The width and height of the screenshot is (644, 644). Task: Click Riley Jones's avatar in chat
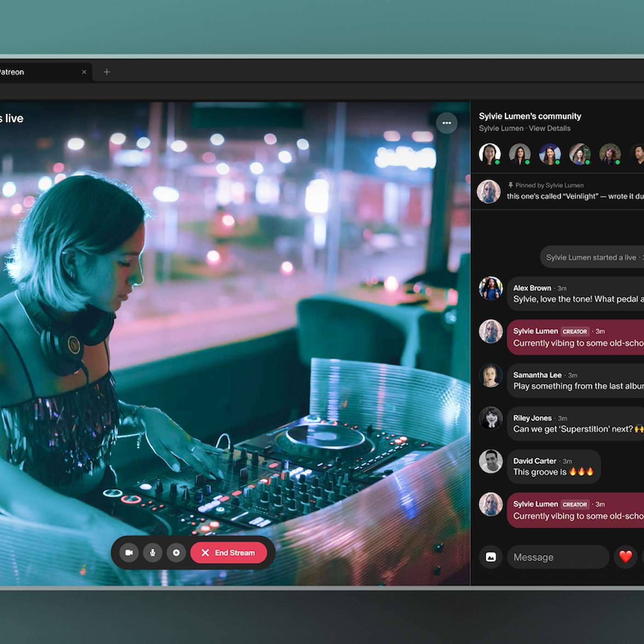490,418
